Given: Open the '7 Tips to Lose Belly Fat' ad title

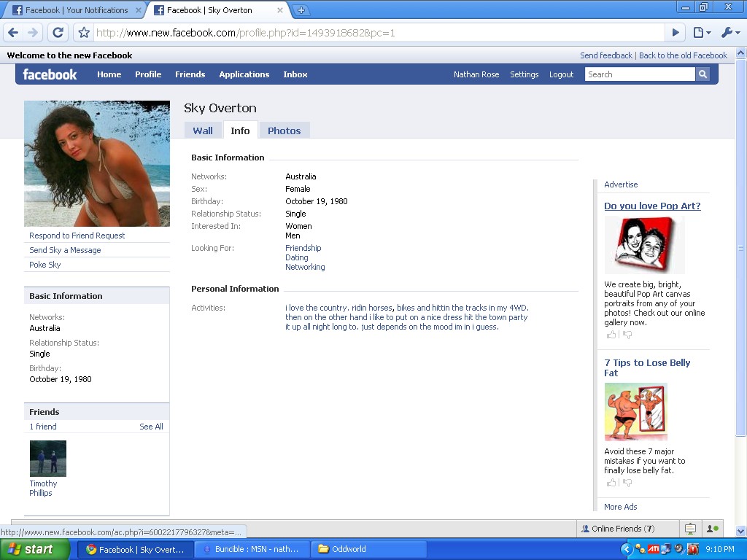Looking at the screenshot, I should (x=647, y=367).
